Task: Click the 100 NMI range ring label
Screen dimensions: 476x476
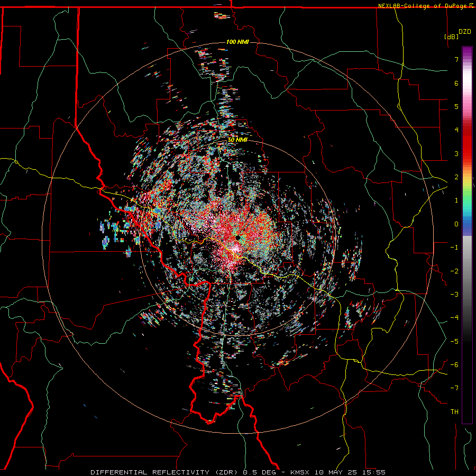Action: point(237,42)
